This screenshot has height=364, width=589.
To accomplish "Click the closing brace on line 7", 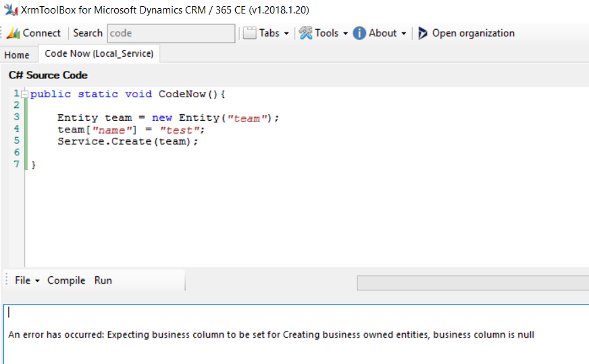I will coord(33,165).
